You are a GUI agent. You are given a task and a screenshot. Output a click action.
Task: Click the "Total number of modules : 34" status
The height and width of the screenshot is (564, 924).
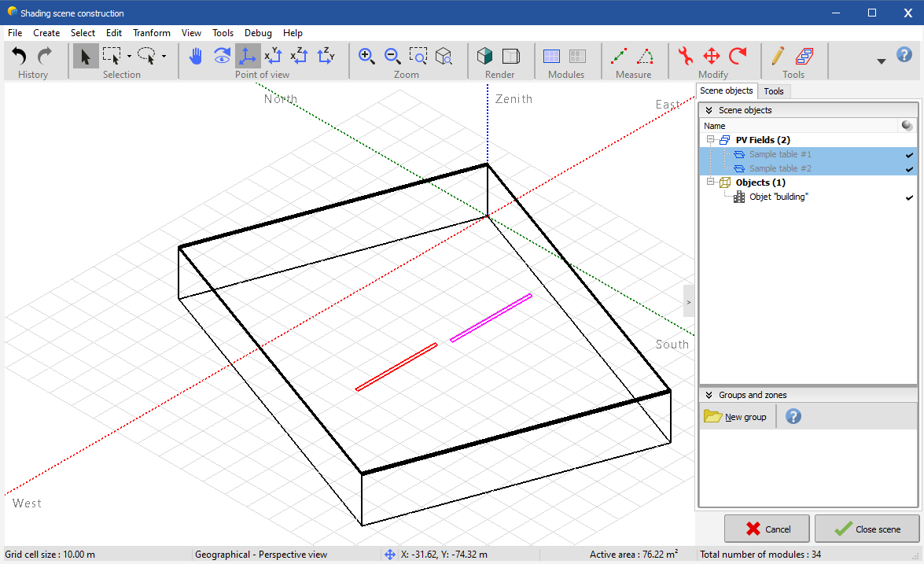pos(760,555)
